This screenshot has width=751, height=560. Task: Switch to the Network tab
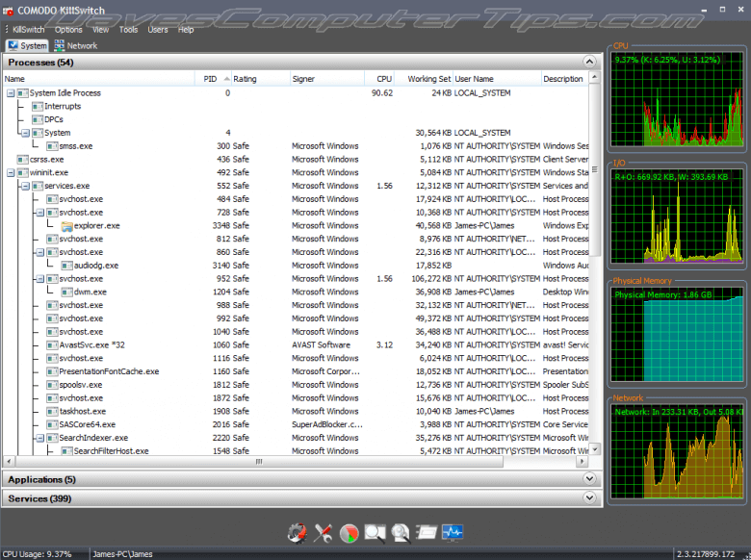(76, 46)
